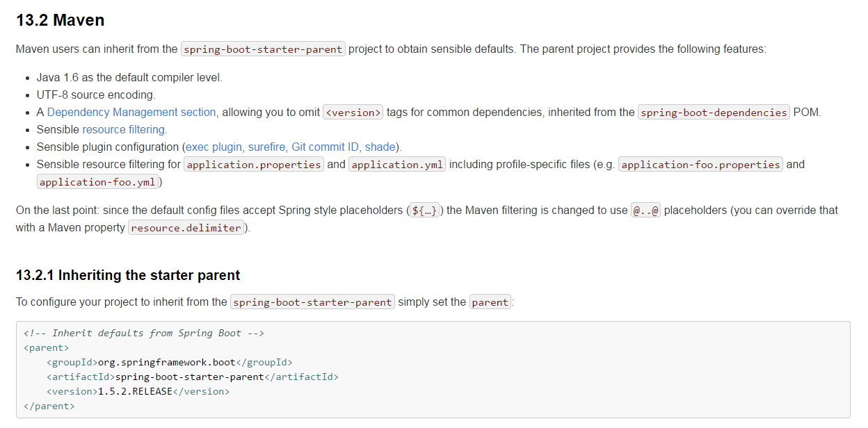
Task: Click the spring-boot-dependencies inline code
Action: (x=714, y=112)
